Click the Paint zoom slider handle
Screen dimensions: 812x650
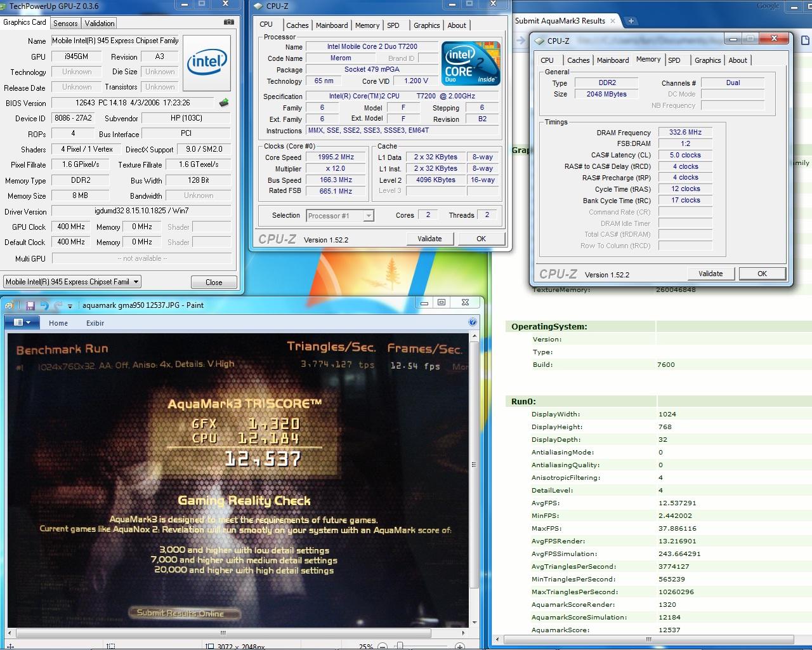click(400, 646)
